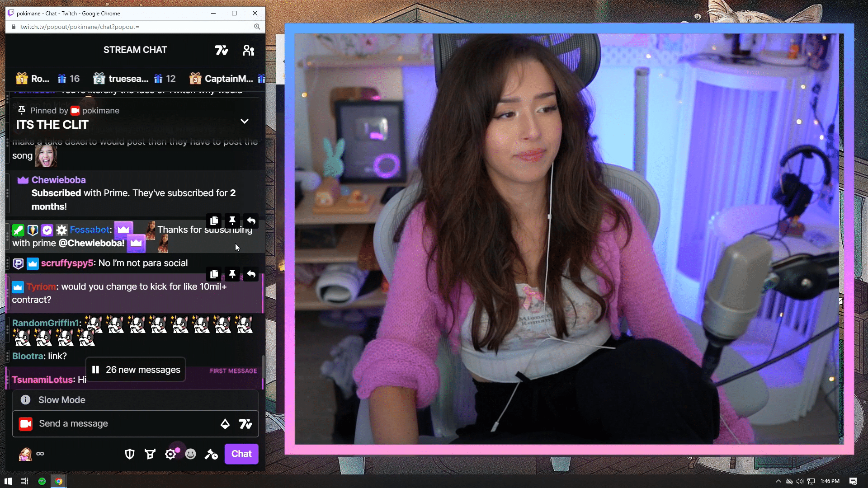Open the Bits cheer icon in message box
The height and width of the screenshot is (488, 868).
(x=225, y=424)
